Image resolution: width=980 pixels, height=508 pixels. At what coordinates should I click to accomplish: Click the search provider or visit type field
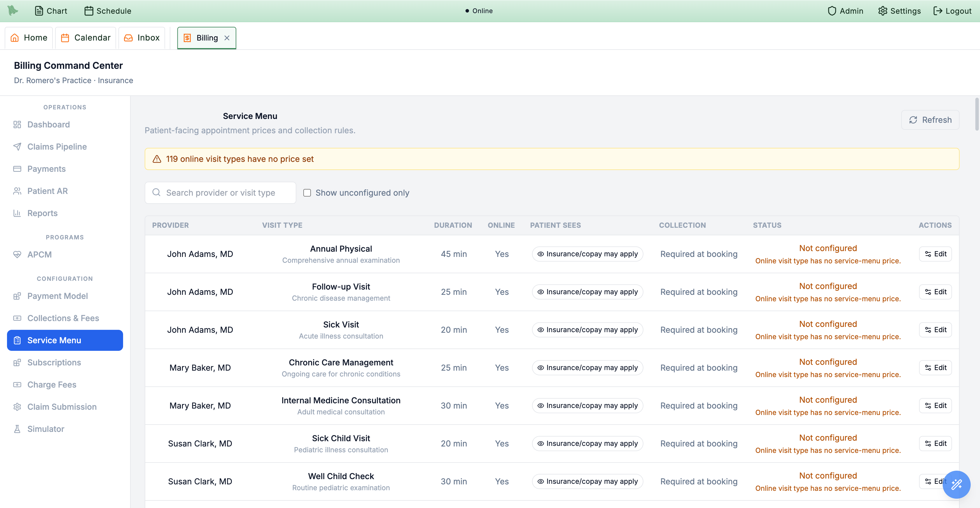[220, 192]
